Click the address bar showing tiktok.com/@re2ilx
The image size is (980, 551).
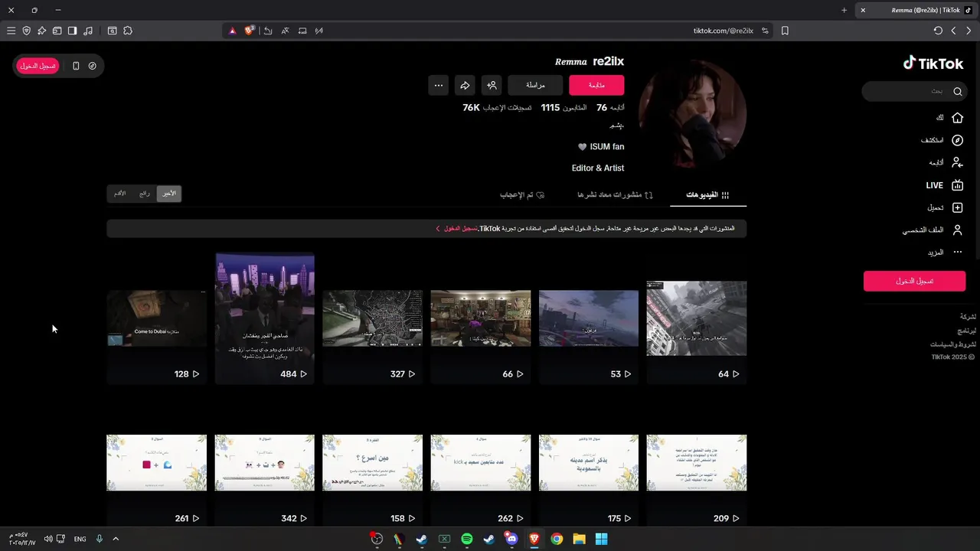(723, 31)
